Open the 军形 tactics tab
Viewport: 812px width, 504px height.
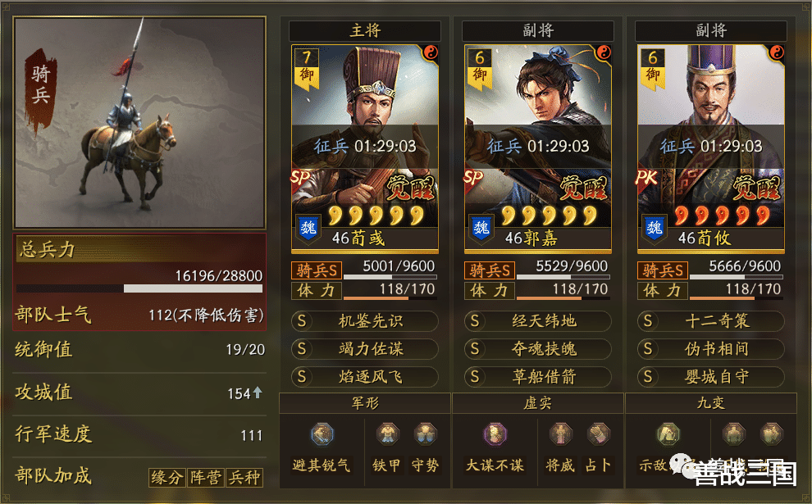coord(365,403)
